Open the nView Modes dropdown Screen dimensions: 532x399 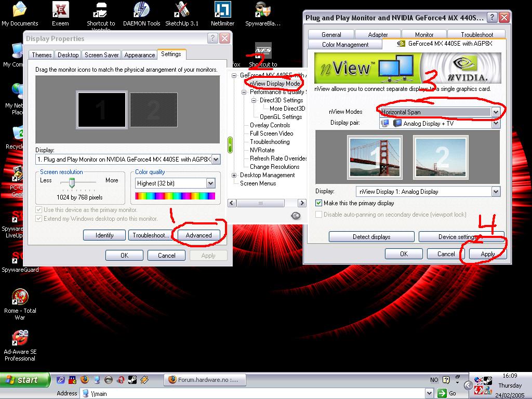point(496,112)
